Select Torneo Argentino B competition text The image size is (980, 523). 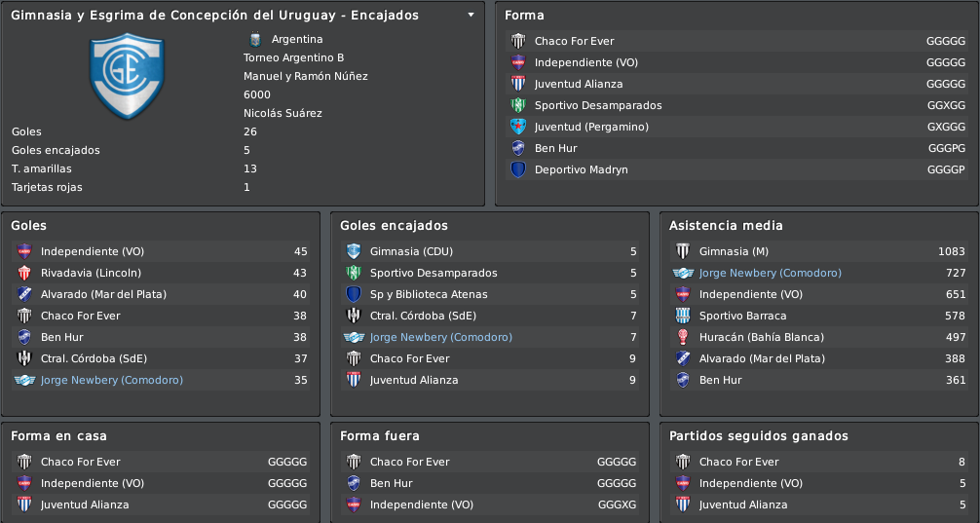pos(294,57)
